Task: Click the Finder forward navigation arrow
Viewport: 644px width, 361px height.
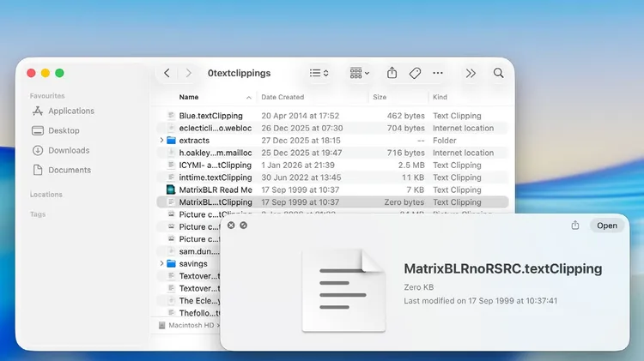Action: click(188, 74)
